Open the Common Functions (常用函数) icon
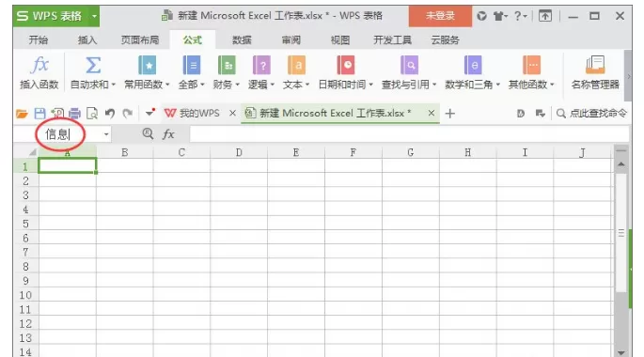 click(147, 65)
